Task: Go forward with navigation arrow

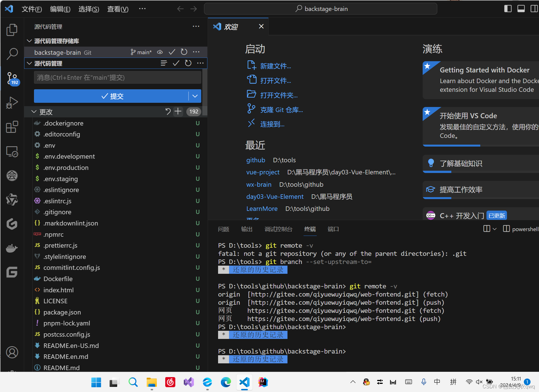Action: [194, 9]
